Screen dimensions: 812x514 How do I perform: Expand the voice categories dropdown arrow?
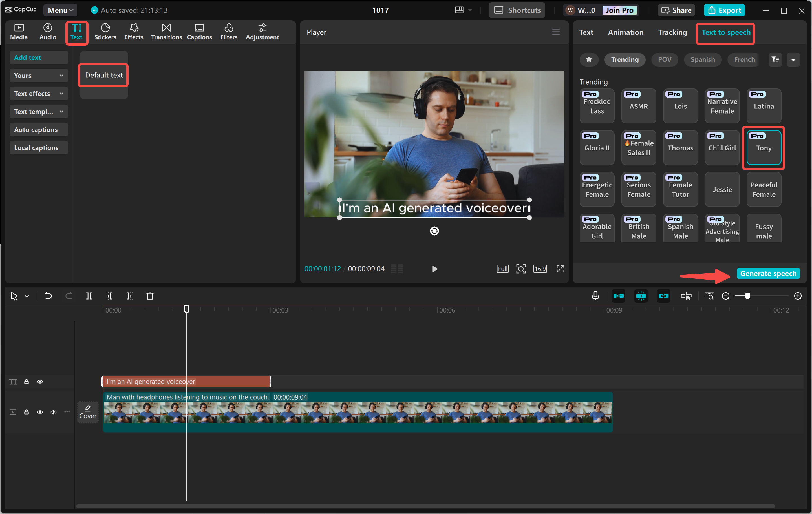793,60
